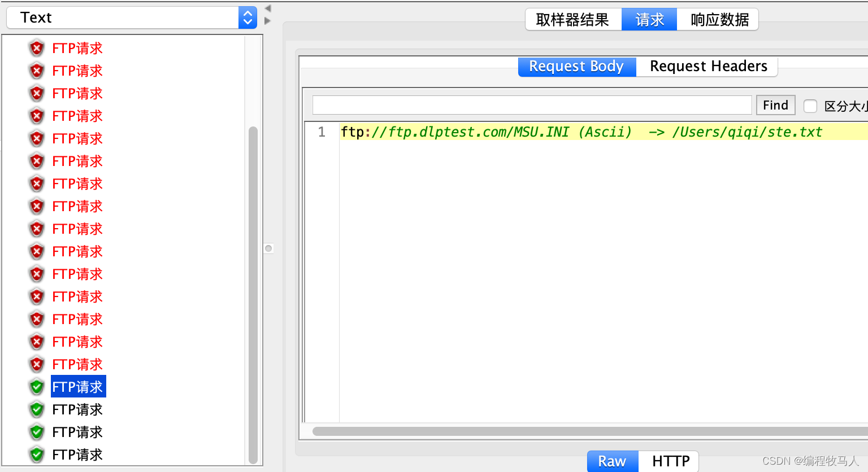Viewport: 868px width, 472px height.
Task: Switch to the HTTP view tab
Action: [670, 461]
